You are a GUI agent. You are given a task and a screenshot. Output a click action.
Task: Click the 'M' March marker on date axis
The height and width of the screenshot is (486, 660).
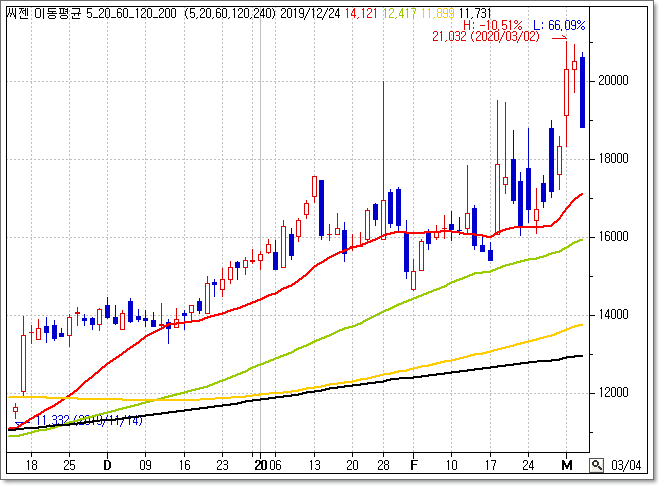point(567,465)
